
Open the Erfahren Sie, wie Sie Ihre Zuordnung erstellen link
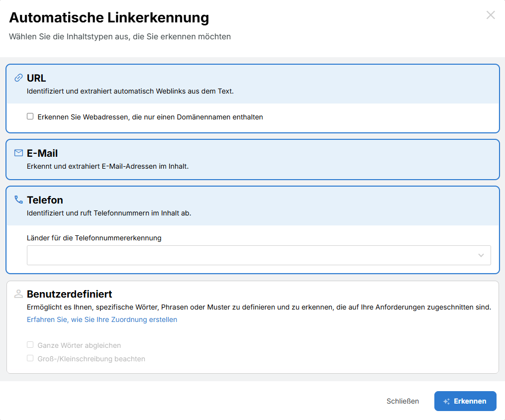tap(102, 319)
